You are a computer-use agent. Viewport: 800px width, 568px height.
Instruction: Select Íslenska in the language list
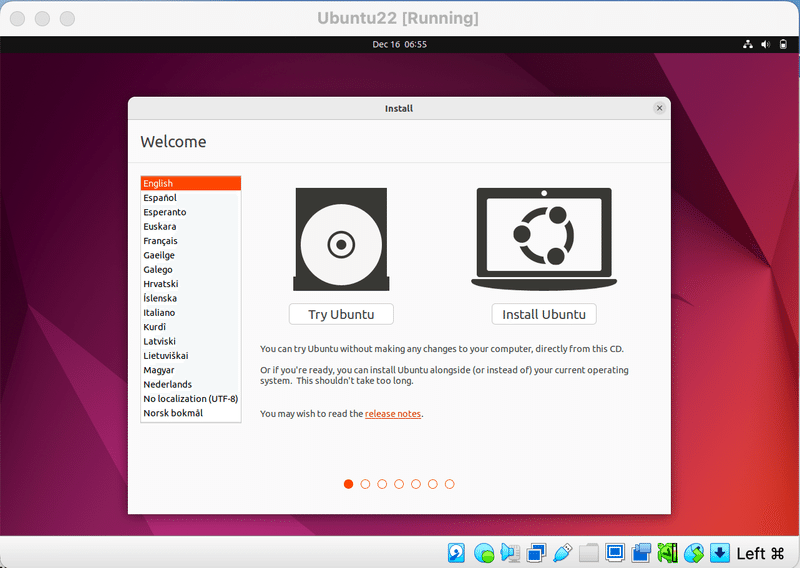[x=191, y=298]
